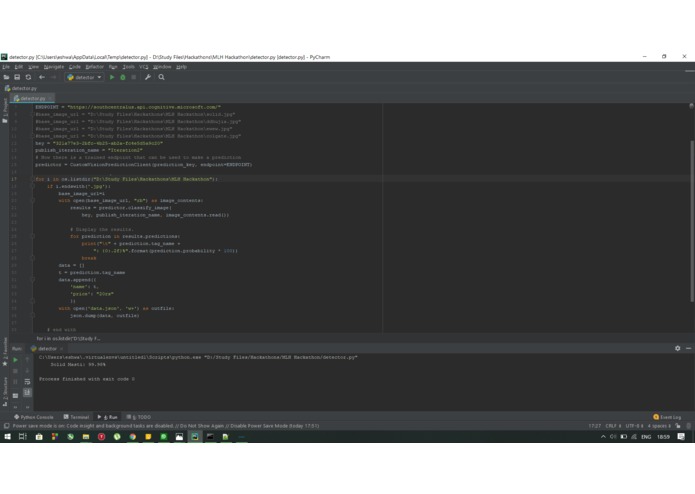Open the PyCharm taskbar icon
The image size is (695, 494).
coord(195,437)
